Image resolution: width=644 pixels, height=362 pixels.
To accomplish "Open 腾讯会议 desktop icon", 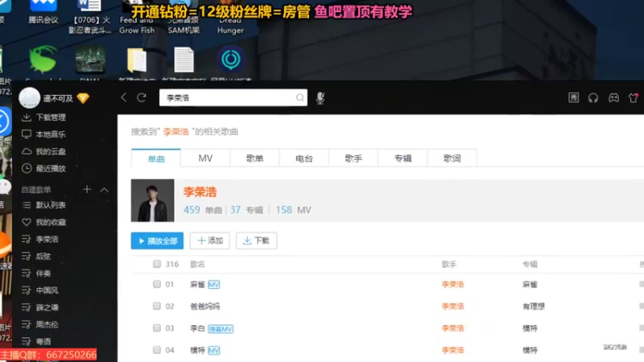I will point(43,11).
